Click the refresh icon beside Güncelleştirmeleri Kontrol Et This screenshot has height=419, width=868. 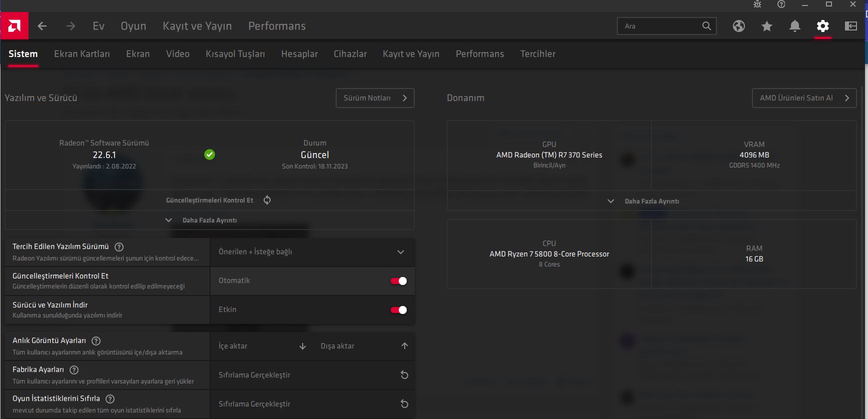tap(267, 200)
